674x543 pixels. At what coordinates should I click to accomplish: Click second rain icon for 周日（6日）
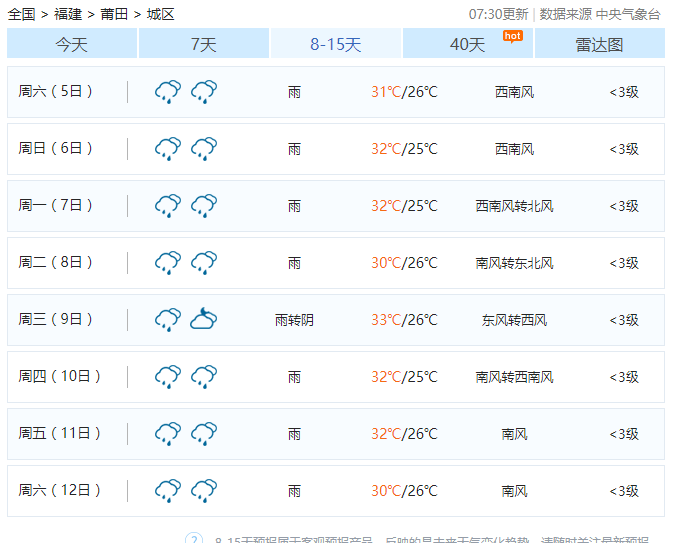204,149
